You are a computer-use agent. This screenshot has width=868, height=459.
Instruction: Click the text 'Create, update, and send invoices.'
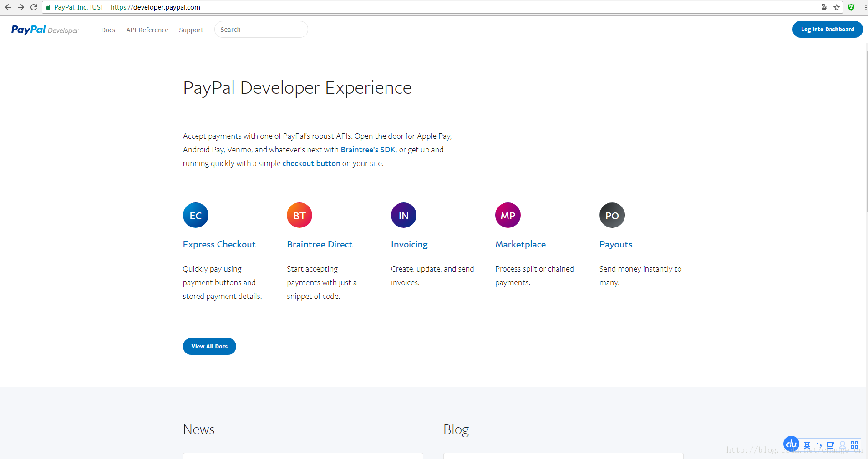(x=432, y=276)
